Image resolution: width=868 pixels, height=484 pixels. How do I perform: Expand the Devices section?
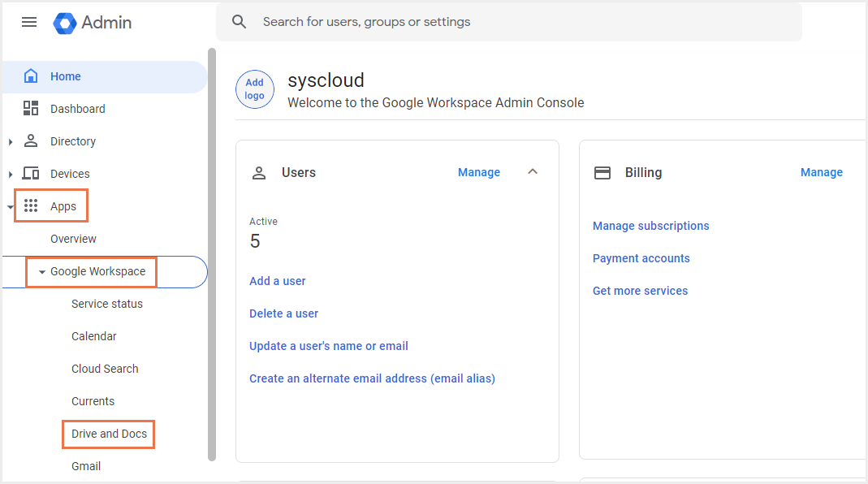click(x=11, y=173)
